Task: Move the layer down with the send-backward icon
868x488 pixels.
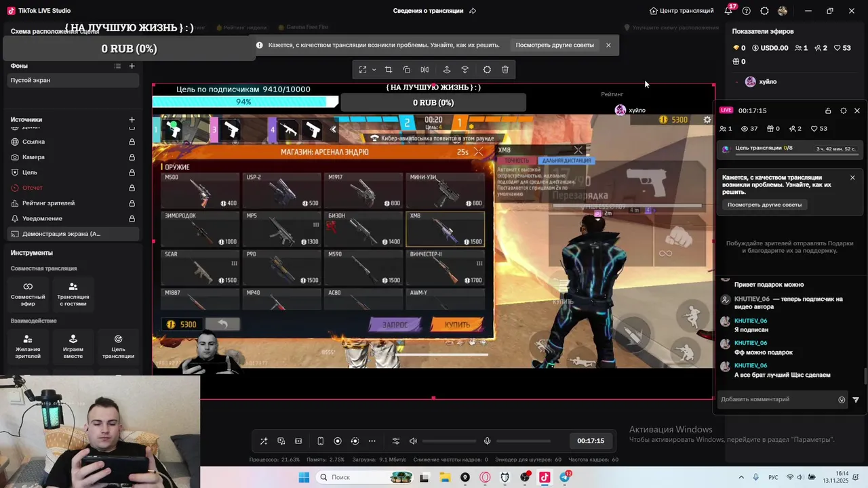Action: coord(465,70)
